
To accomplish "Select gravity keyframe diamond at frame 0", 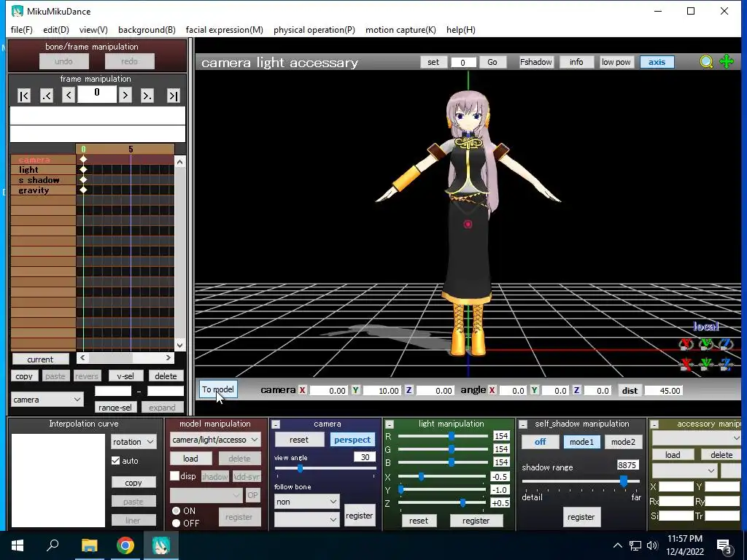I will [x=83, y=190].
